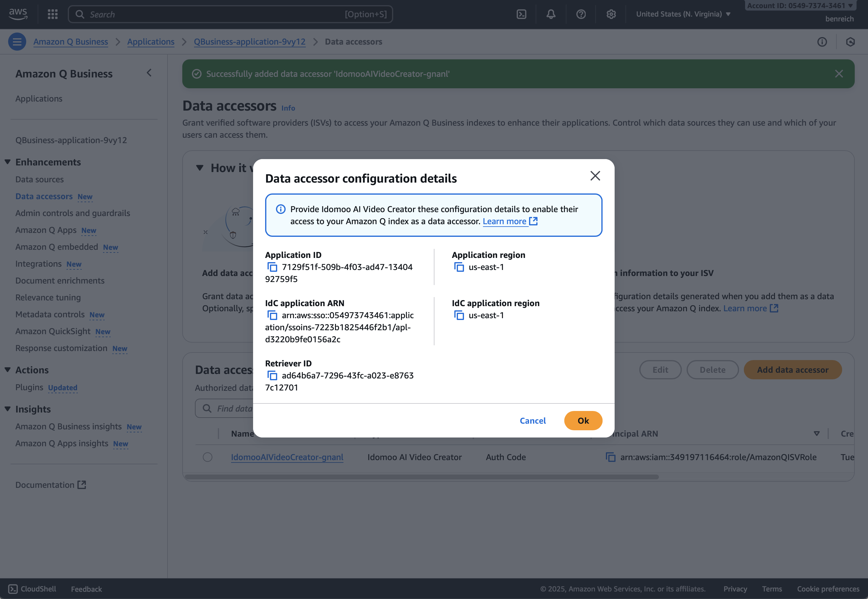Viewport: 868px width, 599px height.
Task: Copy the Application ID value
Action: click(x=272, y=267)
